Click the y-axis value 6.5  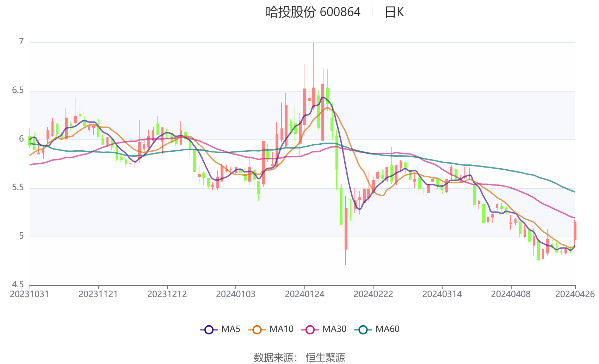click(18, 90)
